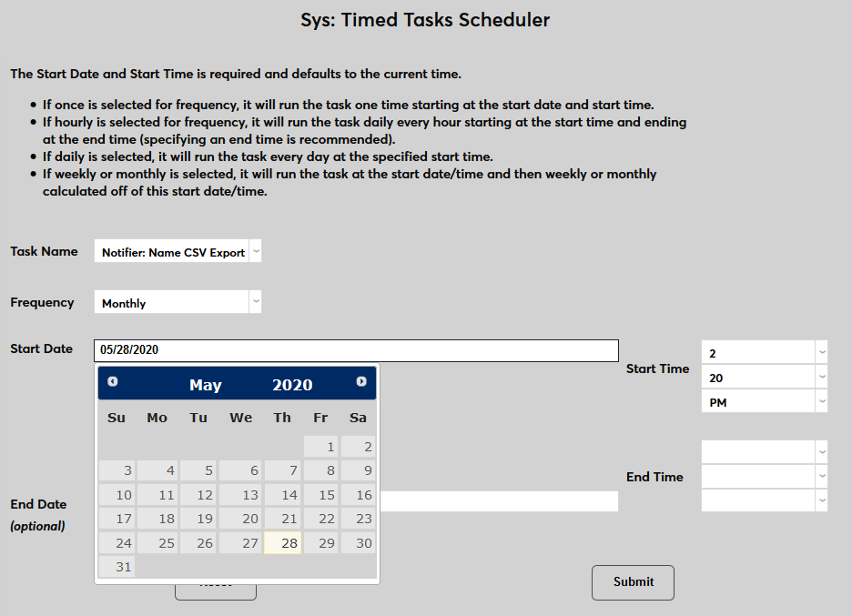Choose day 16 in the datepicker
This screenshot has height=616, width=852.
[358, 495]
